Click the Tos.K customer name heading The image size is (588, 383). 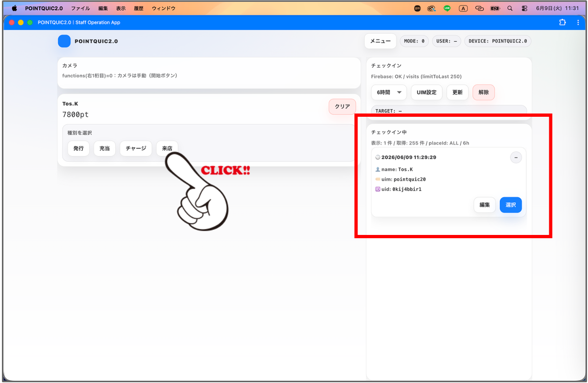point(70,104)
